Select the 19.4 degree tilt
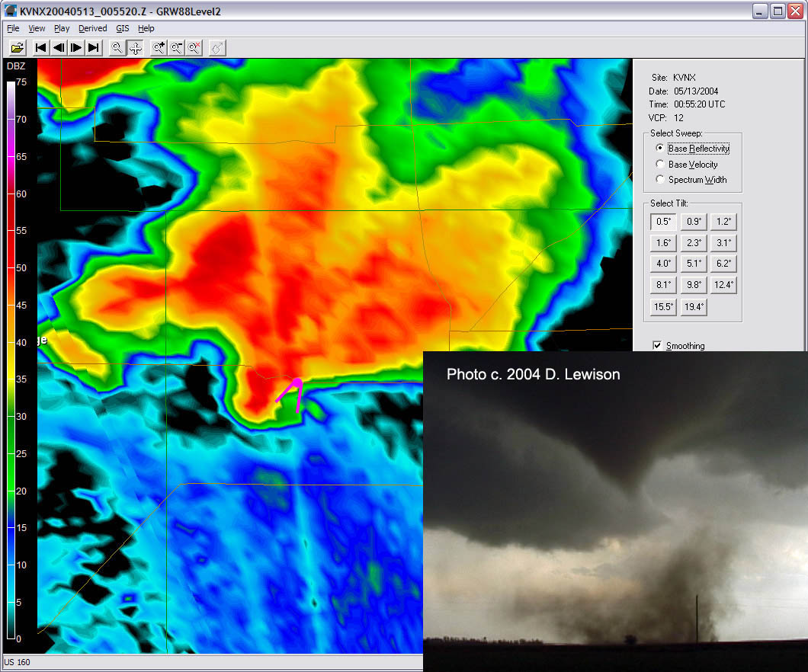Viewport: 808px width, 672px height. pyautogui.click(x=693, y=306)
